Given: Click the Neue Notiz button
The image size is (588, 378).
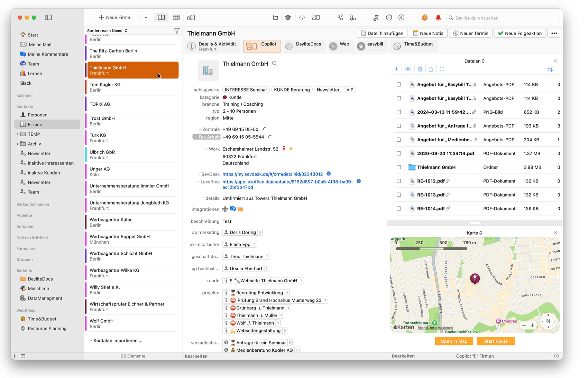Looking at the screenshot, I should point(428,33).
